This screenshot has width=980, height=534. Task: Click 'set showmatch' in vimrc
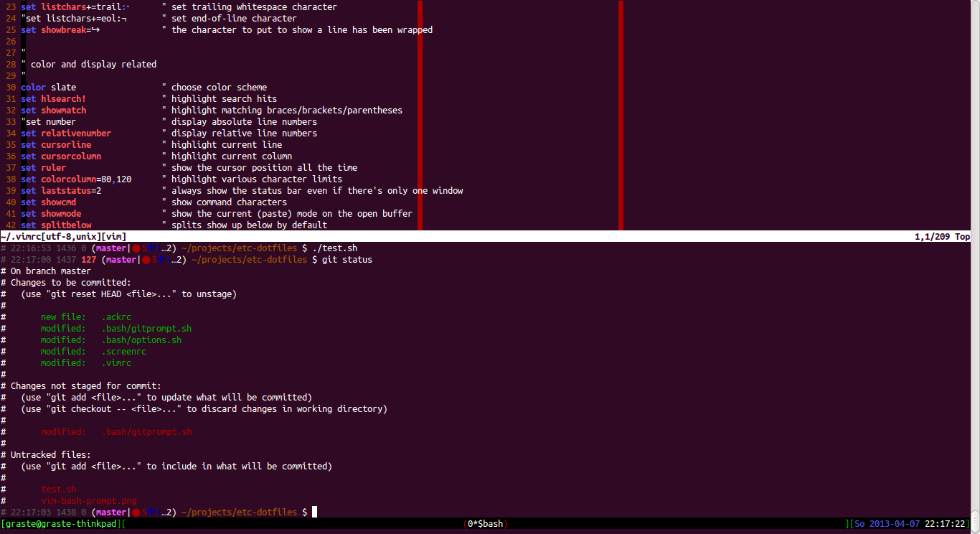[54, 110]
